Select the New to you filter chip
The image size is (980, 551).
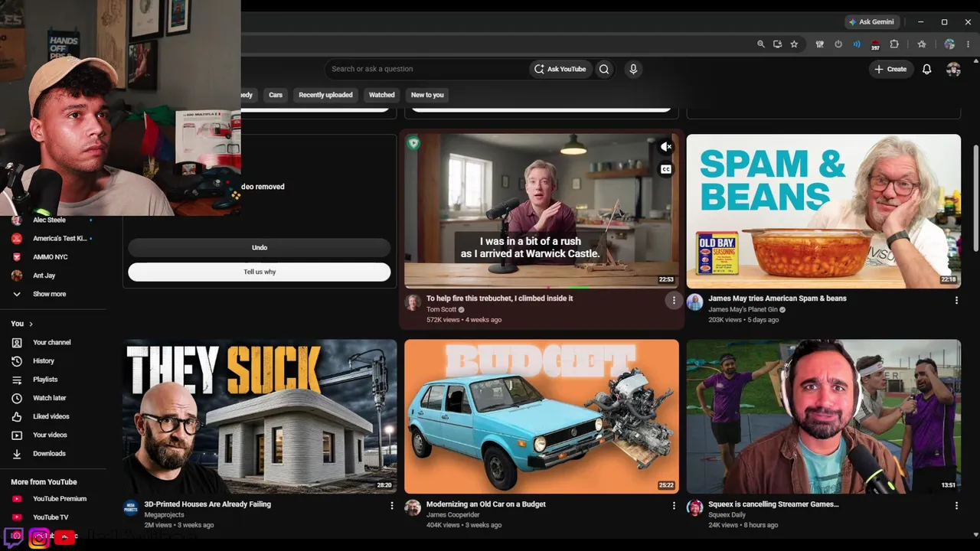[x=427, y=95]
